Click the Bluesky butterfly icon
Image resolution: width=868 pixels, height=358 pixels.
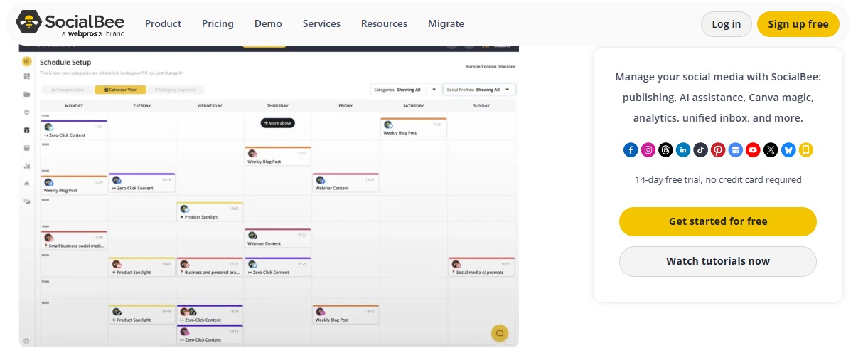[x=788, y=149]
